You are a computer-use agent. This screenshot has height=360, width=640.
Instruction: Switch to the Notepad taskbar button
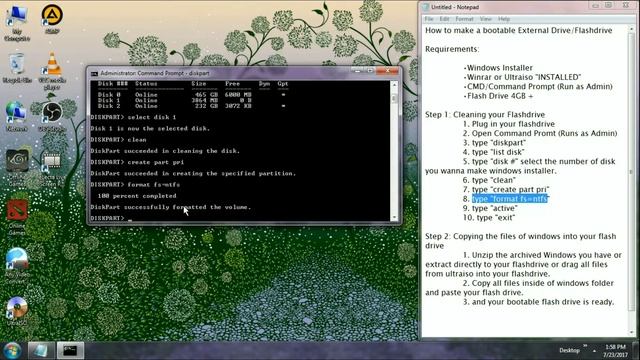pyautogui.click(x=41, y=351)
